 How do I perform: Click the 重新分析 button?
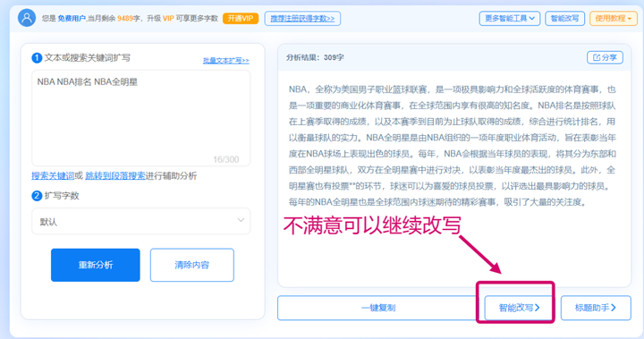[96, 265]
